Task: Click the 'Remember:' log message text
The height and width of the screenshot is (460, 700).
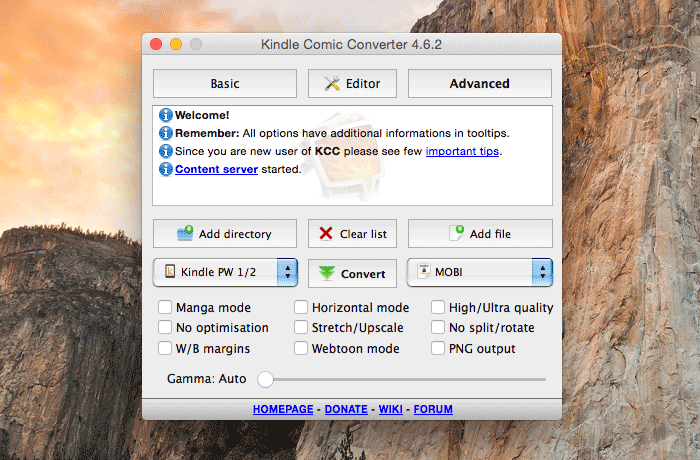Action: [x=342, y=133]
